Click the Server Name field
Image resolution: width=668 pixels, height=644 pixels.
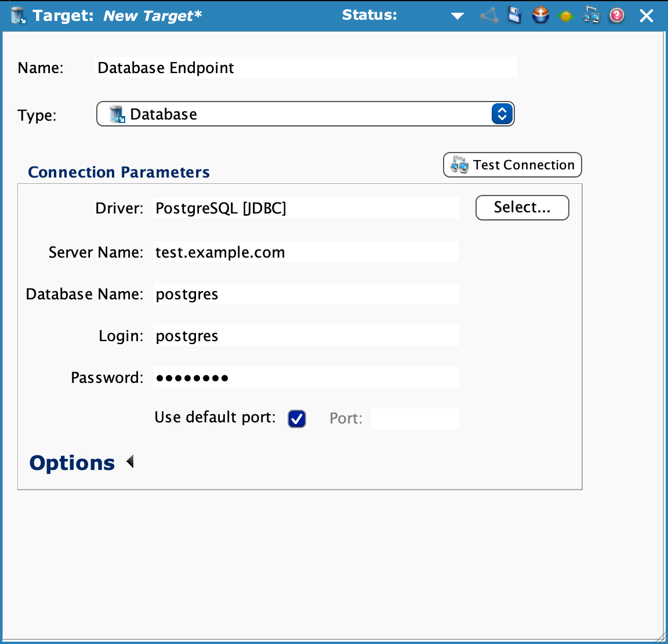(306, 252)
